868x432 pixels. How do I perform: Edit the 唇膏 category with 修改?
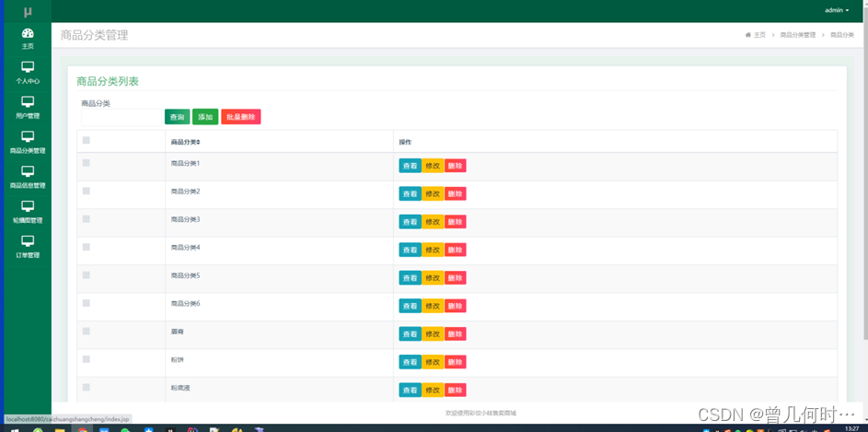pyautogui.click(x=433, y=334)
